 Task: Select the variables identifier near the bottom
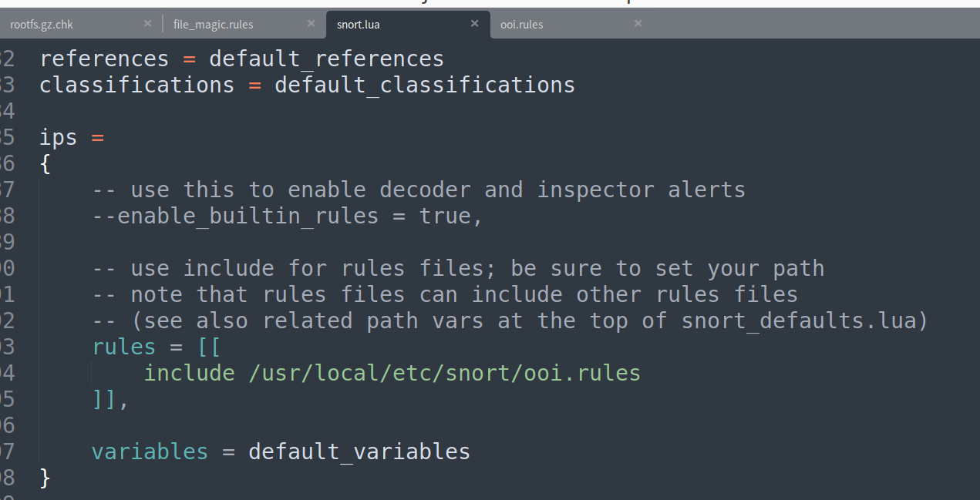pyautogui.click(x=149, y=451)
